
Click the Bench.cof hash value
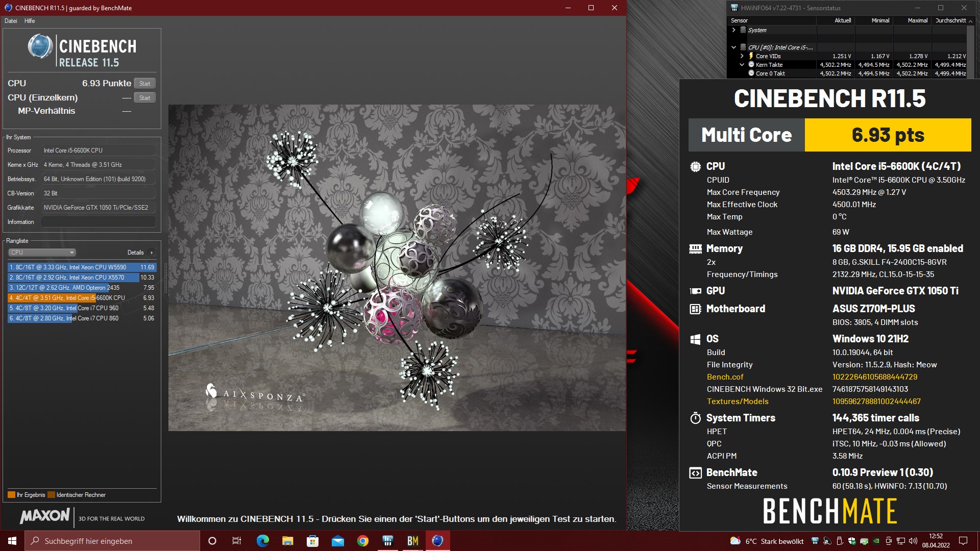coord(875,377)
